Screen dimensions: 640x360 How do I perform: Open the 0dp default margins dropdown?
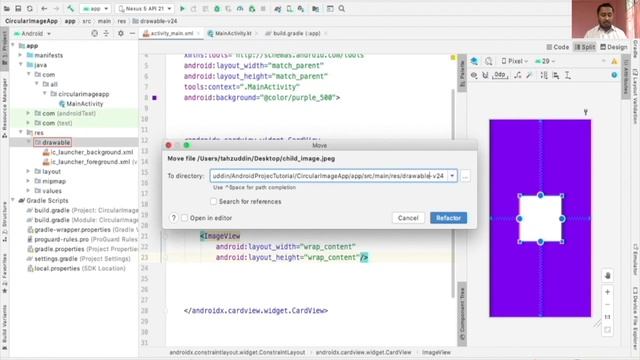pyautogui.click(x=500, y=75)
